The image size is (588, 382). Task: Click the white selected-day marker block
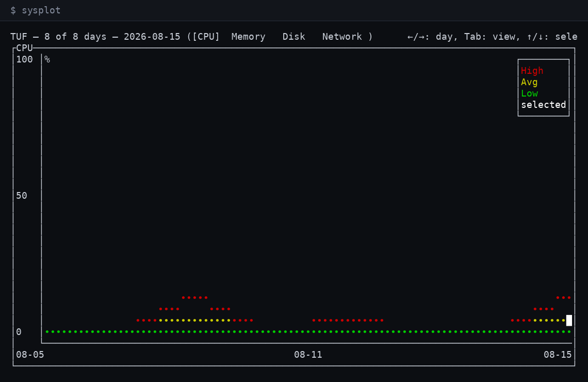tap(569, 321)
